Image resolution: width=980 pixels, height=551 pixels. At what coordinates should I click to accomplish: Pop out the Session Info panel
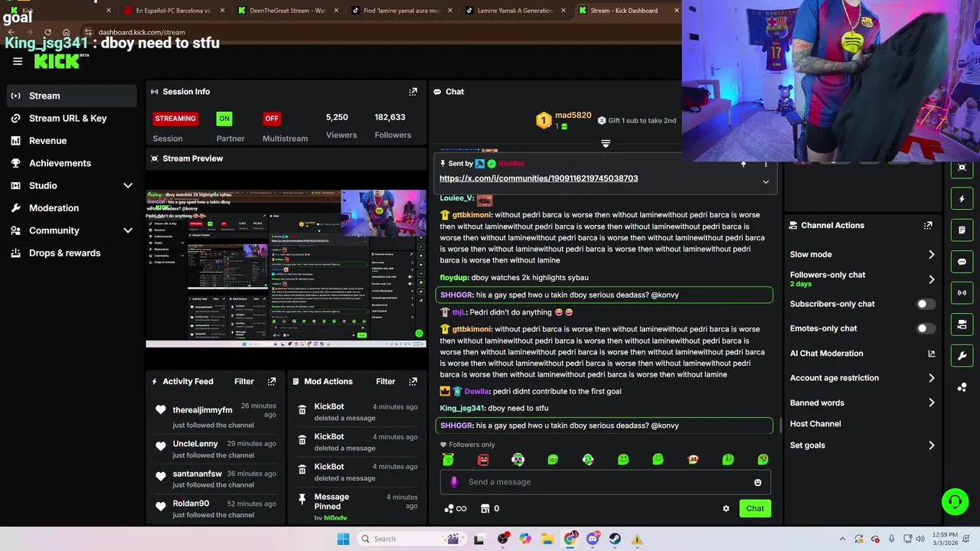[x=413, y=92]
